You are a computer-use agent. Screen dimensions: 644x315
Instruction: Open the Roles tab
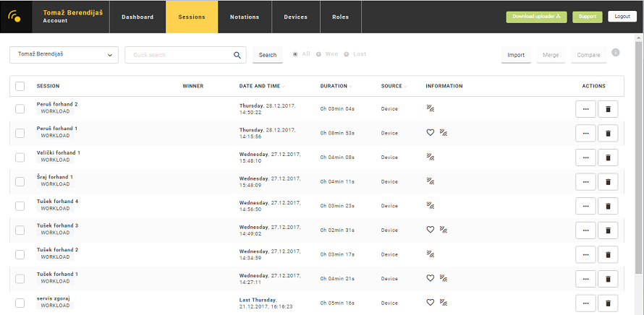[341, 17]
